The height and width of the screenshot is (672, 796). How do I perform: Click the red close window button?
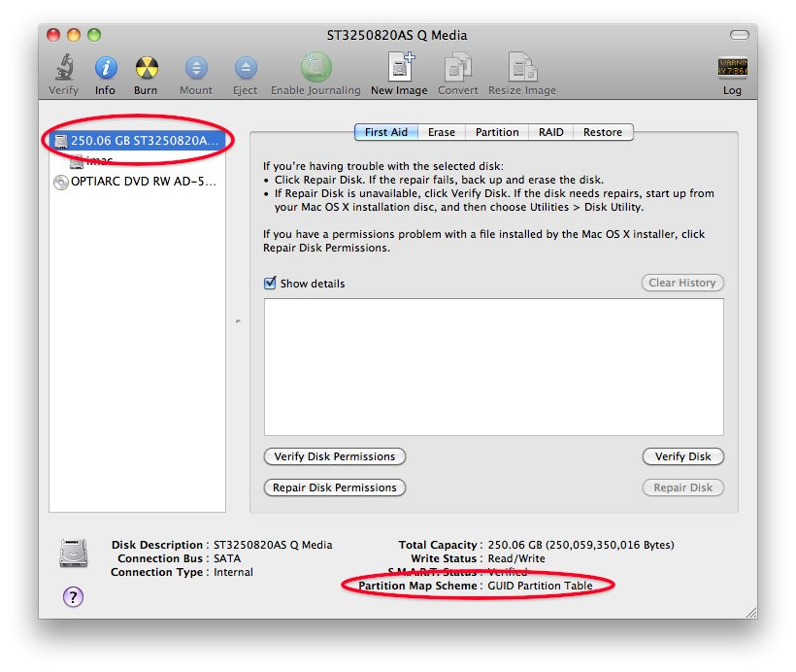coord(53,35)
